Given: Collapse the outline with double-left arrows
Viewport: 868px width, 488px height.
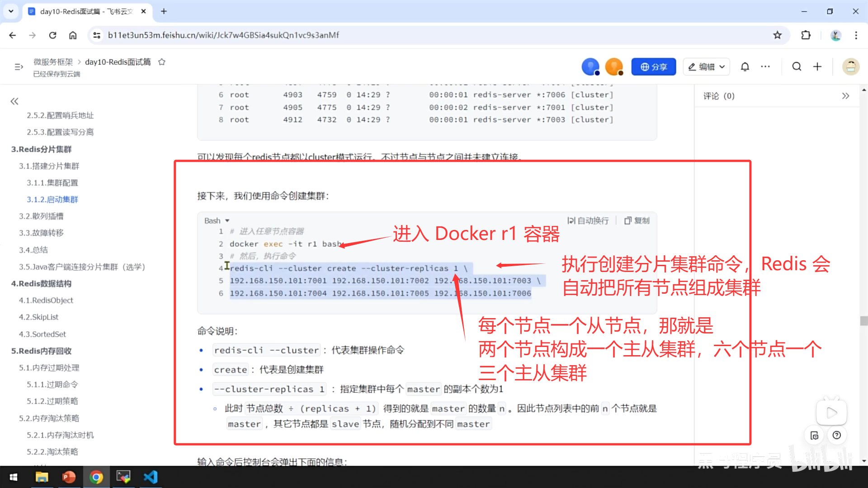Looking at the screenshot, I should 14,101.
